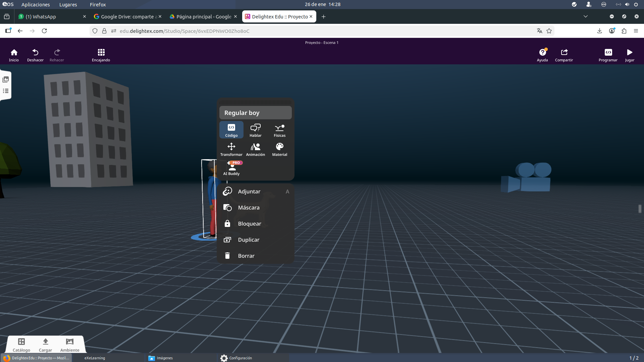Open the Físicas physics settings
Viewport: 644px width, 362px height.
click(x=279, y=130)
